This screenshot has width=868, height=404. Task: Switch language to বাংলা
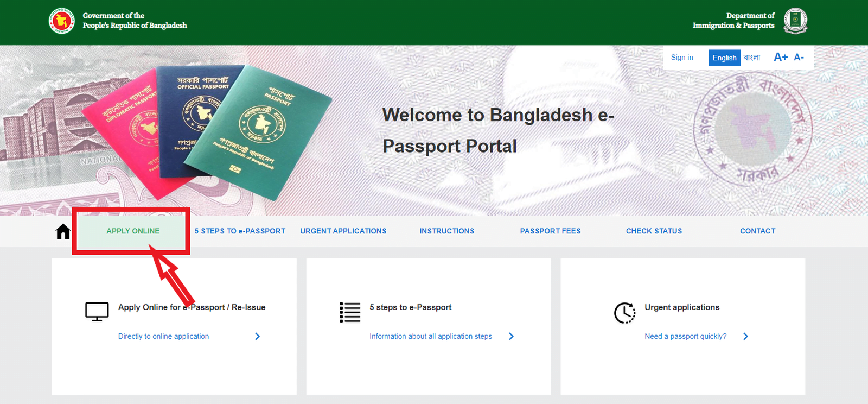752,58
